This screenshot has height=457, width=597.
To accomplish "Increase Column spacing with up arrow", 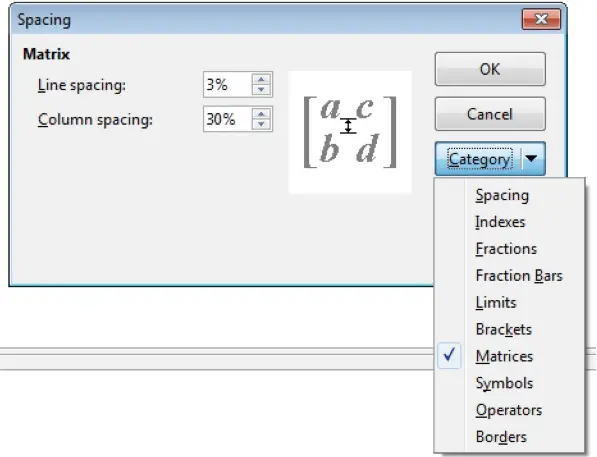I will [x=261, y=114].
